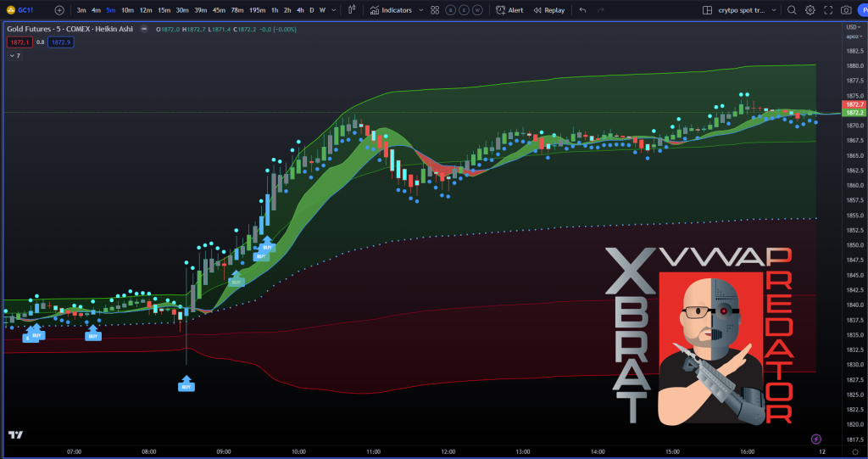Open the time axis settings gear
This screenshot has height=459, width=868.
click(x=855, y=452)
